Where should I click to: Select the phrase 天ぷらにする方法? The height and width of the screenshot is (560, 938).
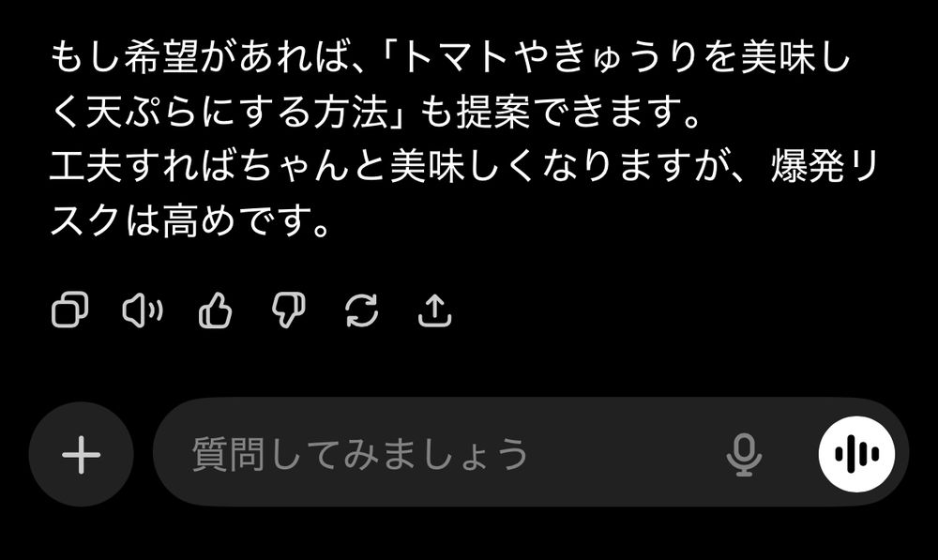(237, 112)
